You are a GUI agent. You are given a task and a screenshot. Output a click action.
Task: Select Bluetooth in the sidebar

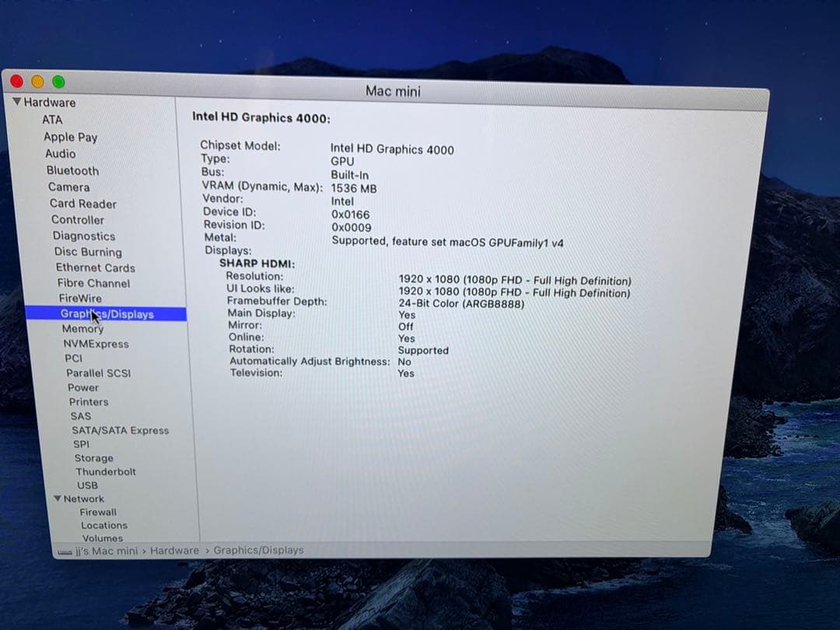(x=72, y=170)
